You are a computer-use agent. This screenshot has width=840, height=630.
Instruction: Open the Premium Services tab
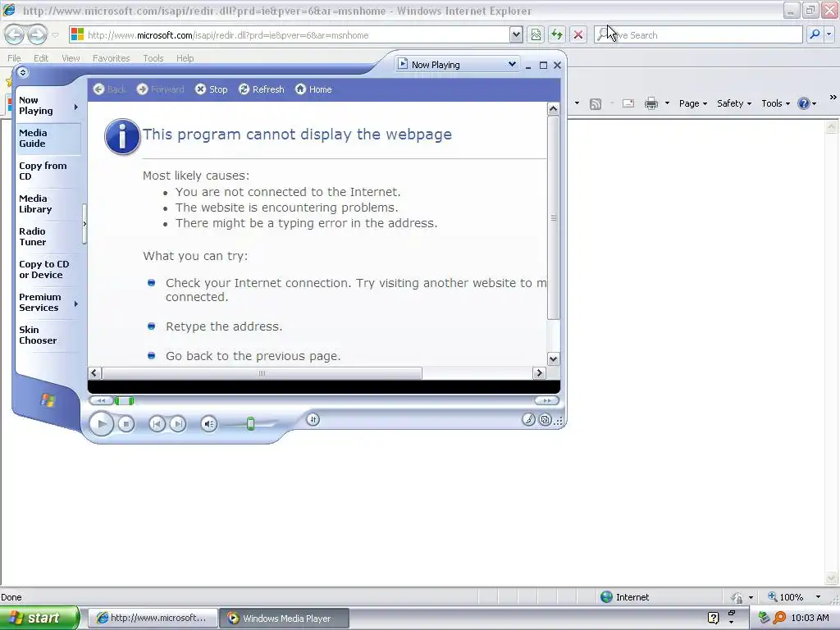pyautogui.click(x=39, y=302)
